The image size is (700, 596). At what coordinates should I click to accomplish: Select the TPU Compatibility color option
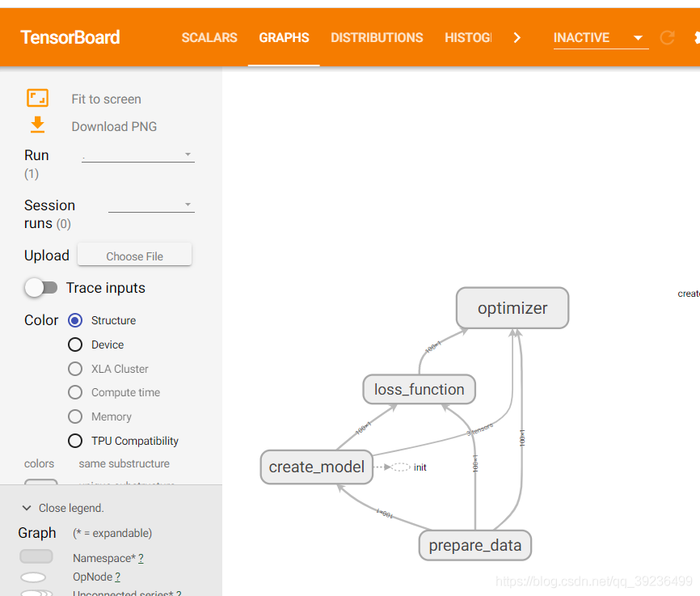tap(75, 441)
